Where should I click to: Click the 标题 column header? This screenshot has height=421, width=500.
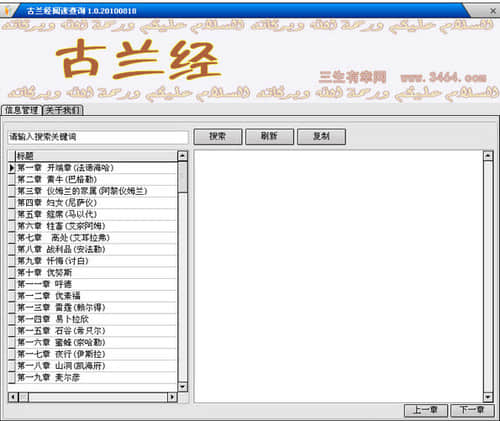96,156
